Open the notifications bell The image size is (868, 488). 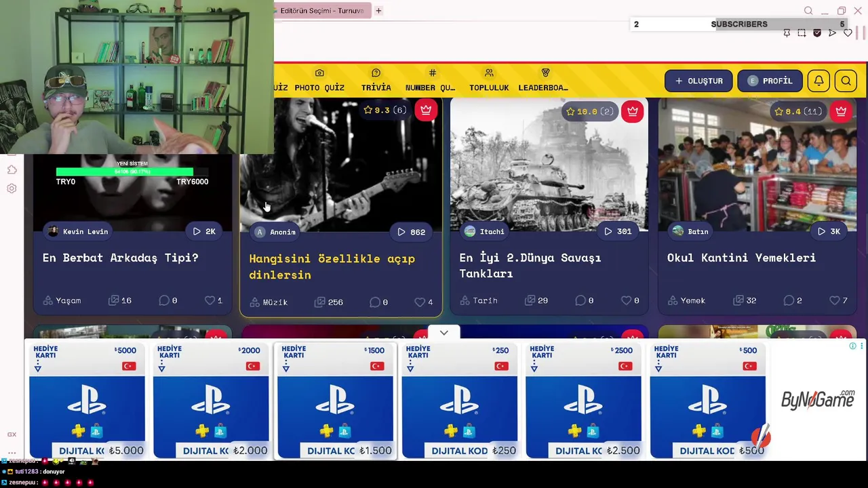pyautogui.click(x=818, y=81)
